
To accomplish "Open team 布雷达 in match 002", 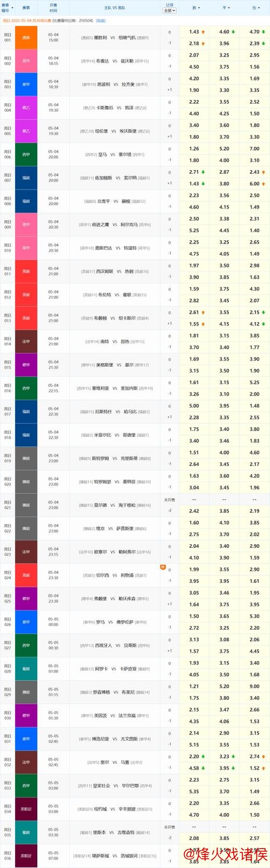I will [102, 61].
